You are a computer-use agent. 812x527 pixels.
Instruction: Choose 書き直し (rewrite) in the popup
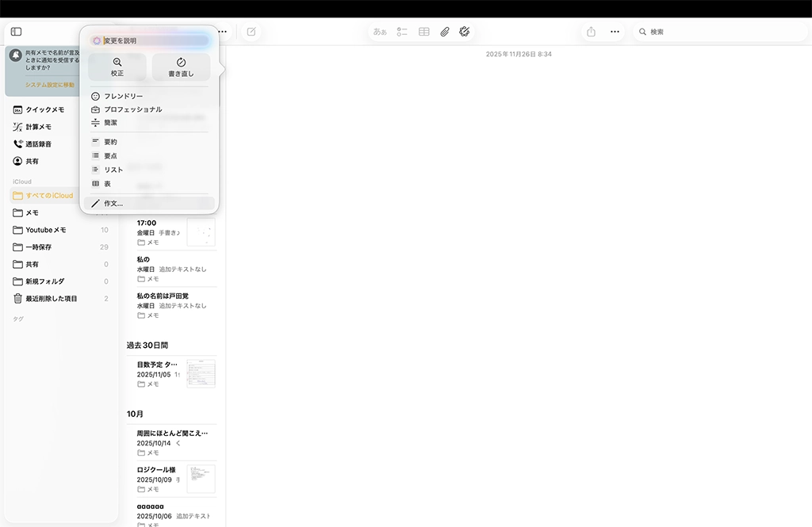coord(181,67)
